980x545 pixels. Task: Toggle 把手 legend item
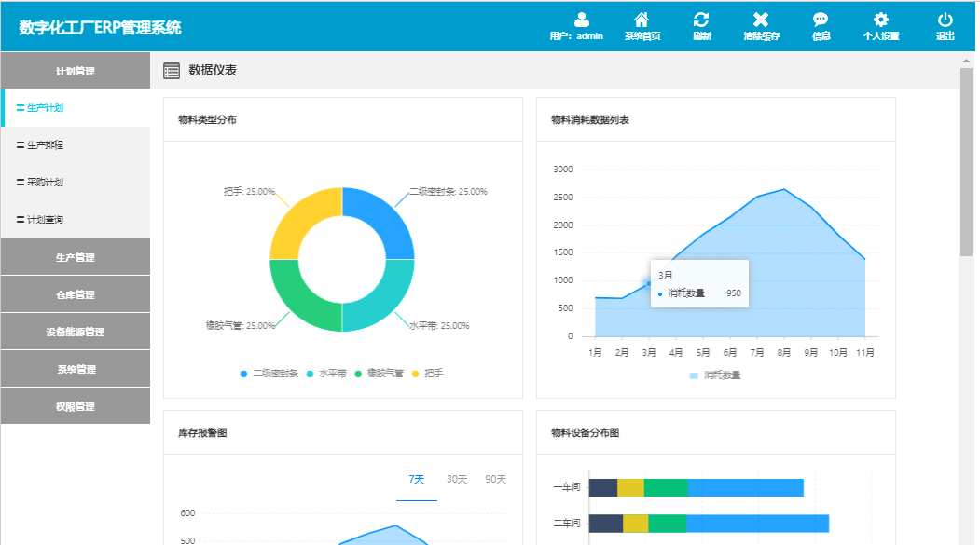click(427, 374)
